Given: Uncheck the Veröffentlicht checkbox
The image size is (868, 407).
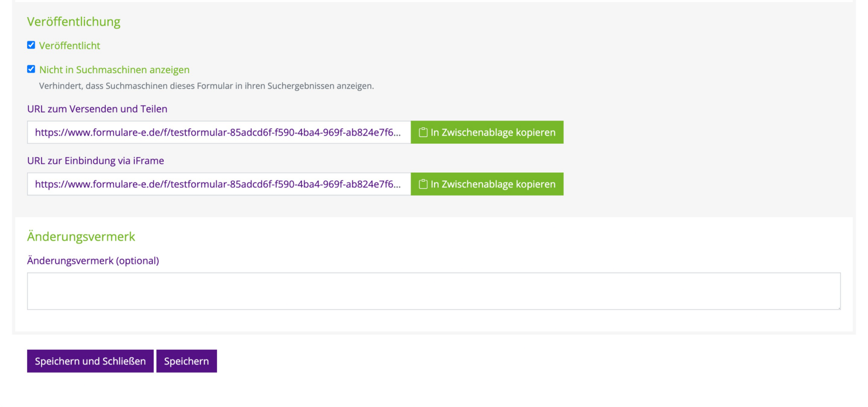Looking at the screenshot, I should coord(31,45).
